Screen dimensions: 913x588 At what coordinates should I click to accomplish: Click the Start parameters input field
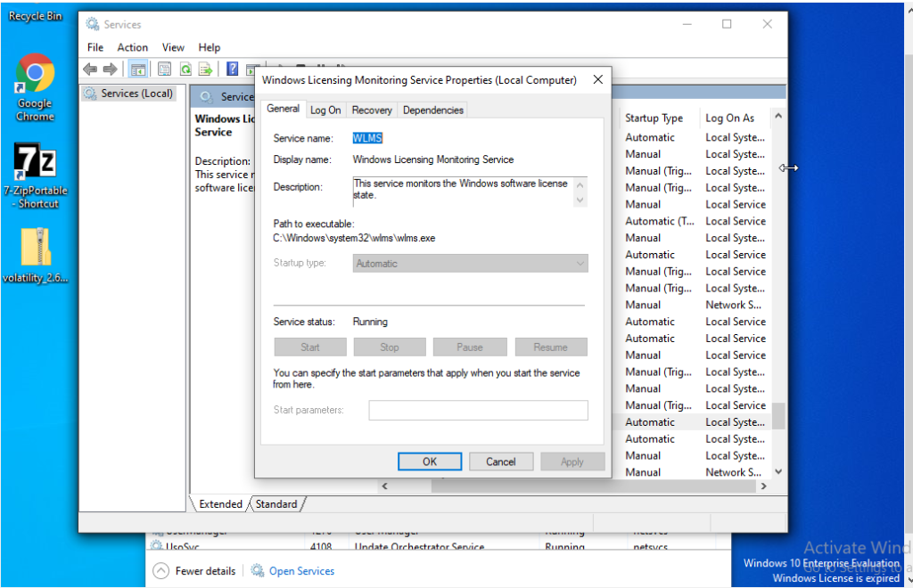(x=478, y=410)
